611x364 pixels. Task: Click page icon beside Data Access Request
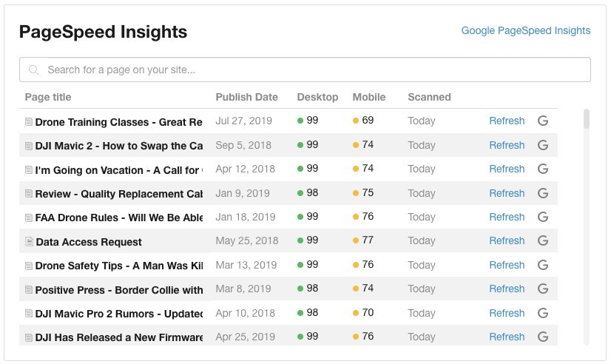pyautogui.click(x=30, y=242)
